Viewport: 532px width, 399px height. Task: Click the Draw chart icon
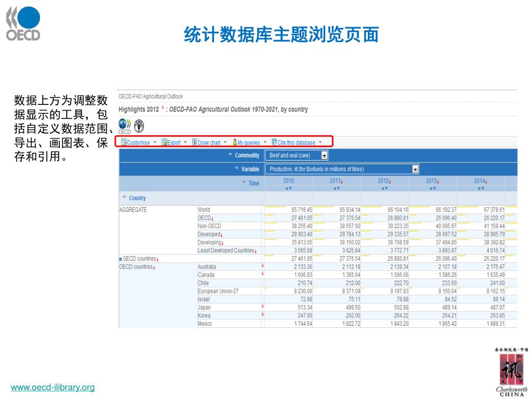(x=195, y=142)
